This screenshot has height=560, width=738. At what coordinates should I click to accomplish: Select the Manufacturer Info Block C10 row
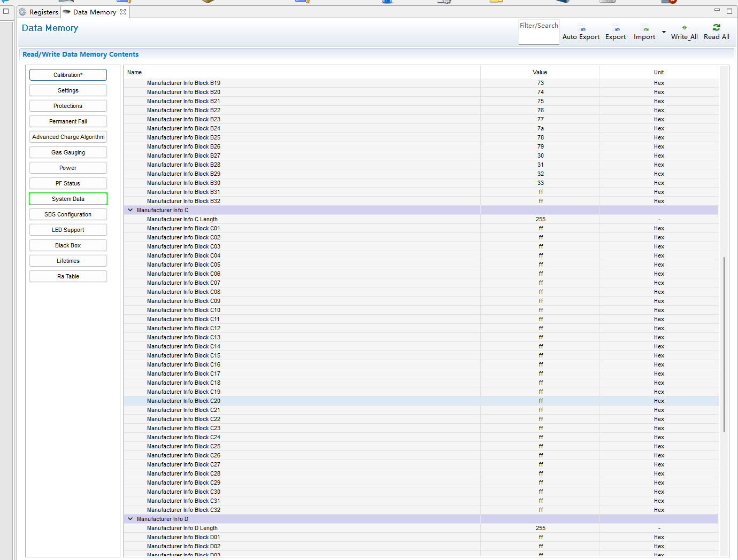(x=421, y=310)
